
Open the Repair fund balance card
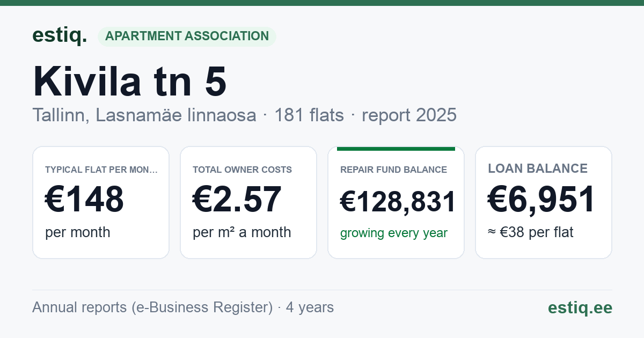point(396,202)
